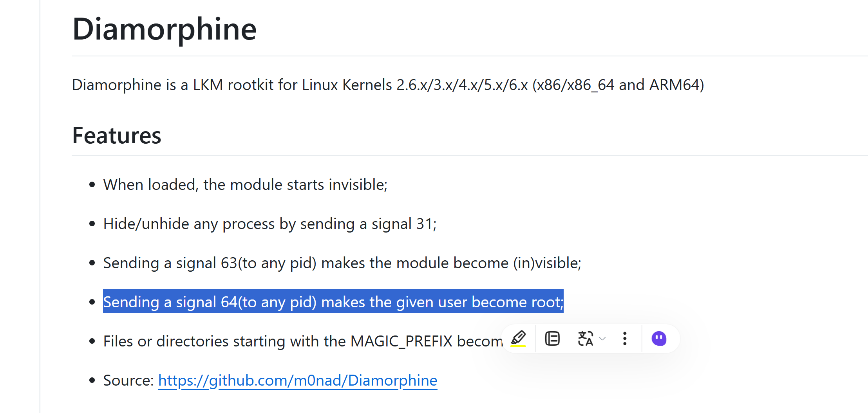
Task: Click the "Hide/unhide any process" bullet text
Action: click(x=270, y=224)
